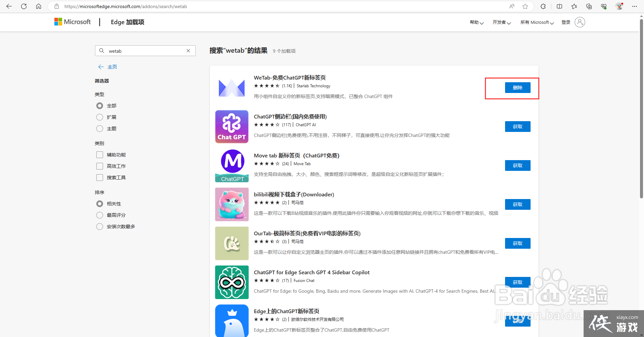Image resolution: width=644 pixels, height=337 pixels.
Task: Open OurTab-极简标签页 title link
Action: [x=307, y=233]
